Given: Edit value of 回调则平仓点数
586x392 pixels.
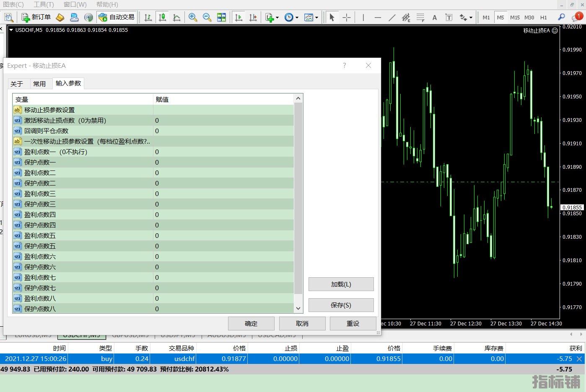Looking at the screenshot, I should pos(223,131).
